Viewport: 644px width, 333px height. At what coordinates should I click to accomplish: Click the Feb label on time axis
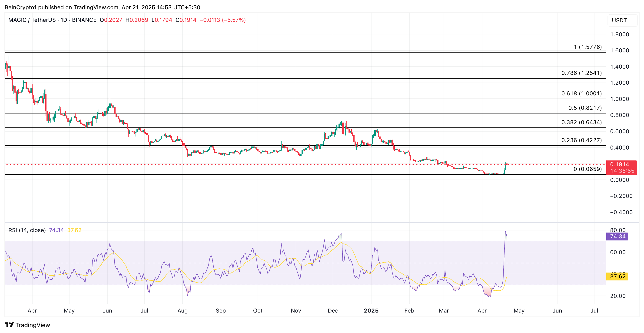click(x=409, y=310)
